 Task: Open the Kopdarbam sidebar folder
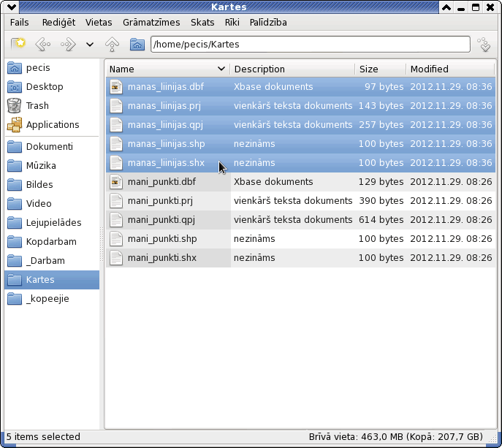point(52,242)
